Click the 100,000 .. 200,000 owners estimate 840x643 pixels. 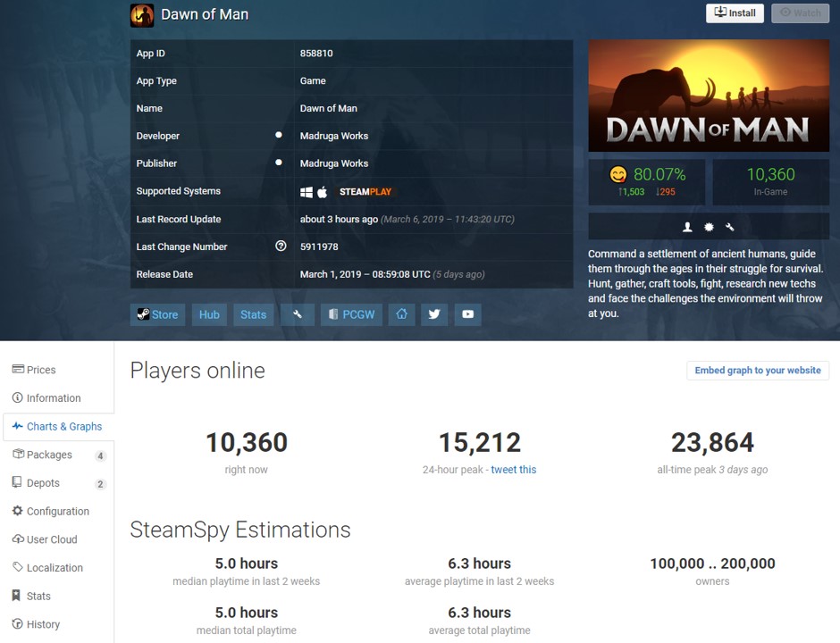click(712, 564)
